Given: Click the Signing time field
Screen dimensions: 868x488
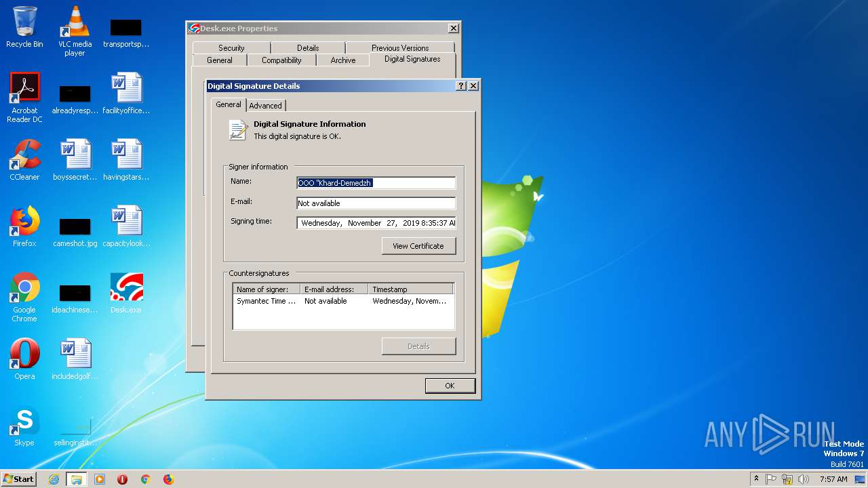Looking at the screenshot, I should coord(376,223).
